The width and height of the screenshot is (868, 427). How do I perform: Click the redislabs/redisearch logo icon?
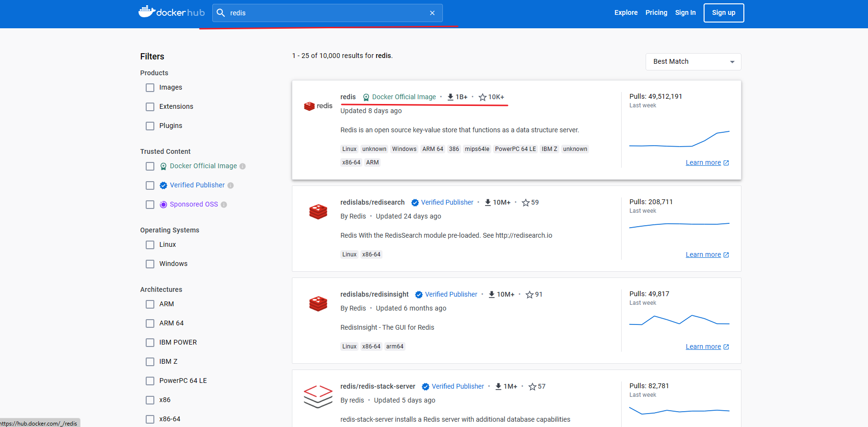318,211
